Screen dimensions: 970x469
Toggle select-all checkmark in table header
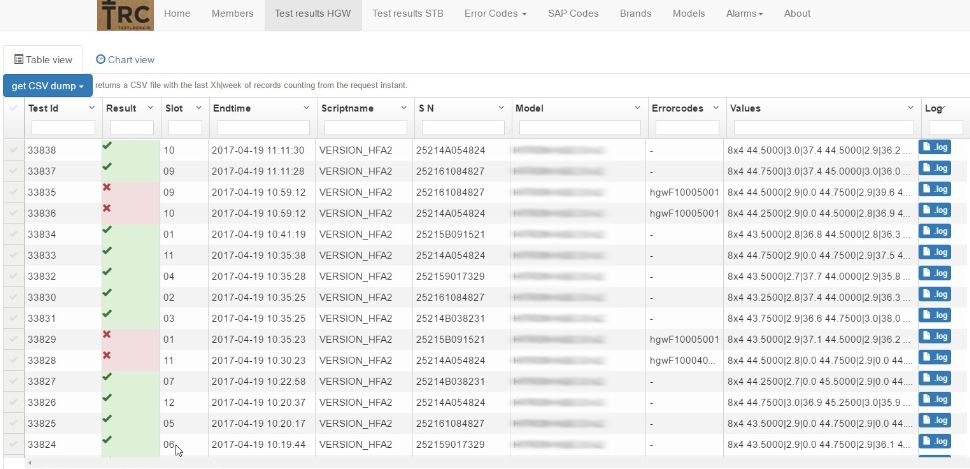(x=13, y=108)
